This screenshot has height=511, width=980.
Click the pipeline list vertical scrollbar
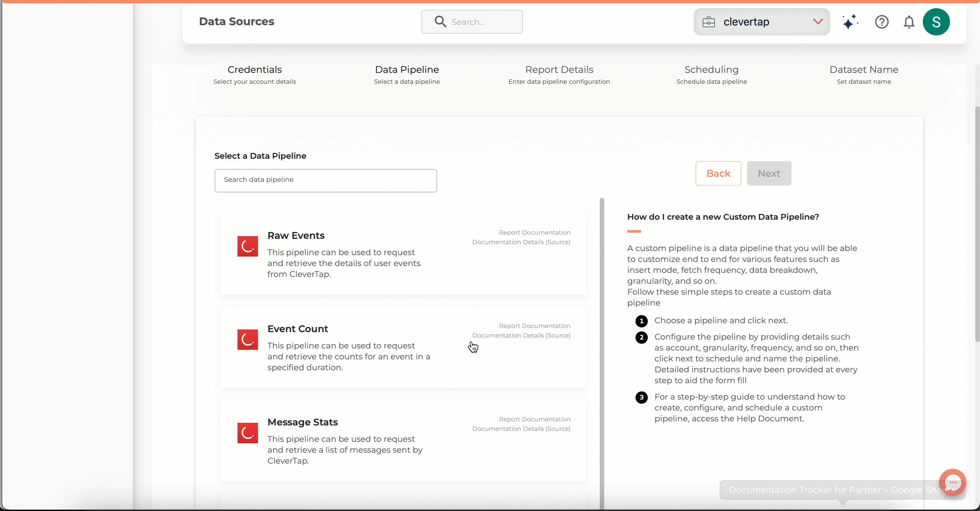coord(602,354)
